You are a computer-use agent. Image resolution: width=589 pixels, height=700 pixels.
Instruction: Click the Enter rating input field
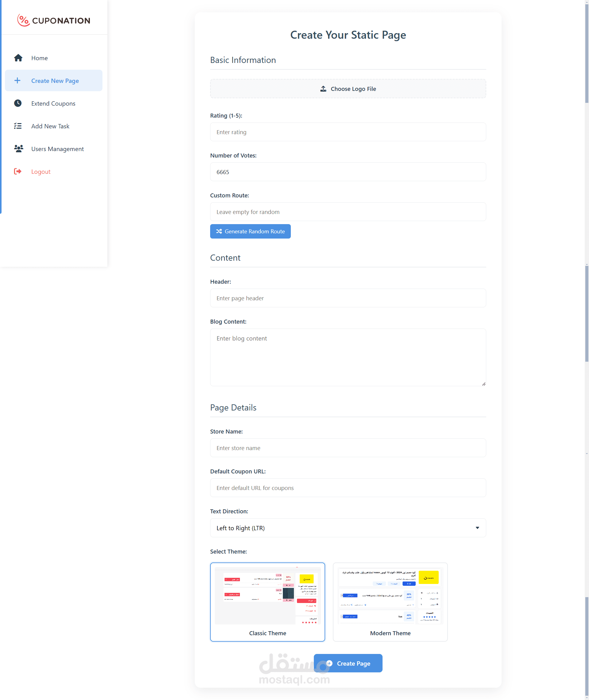point(348,132)
